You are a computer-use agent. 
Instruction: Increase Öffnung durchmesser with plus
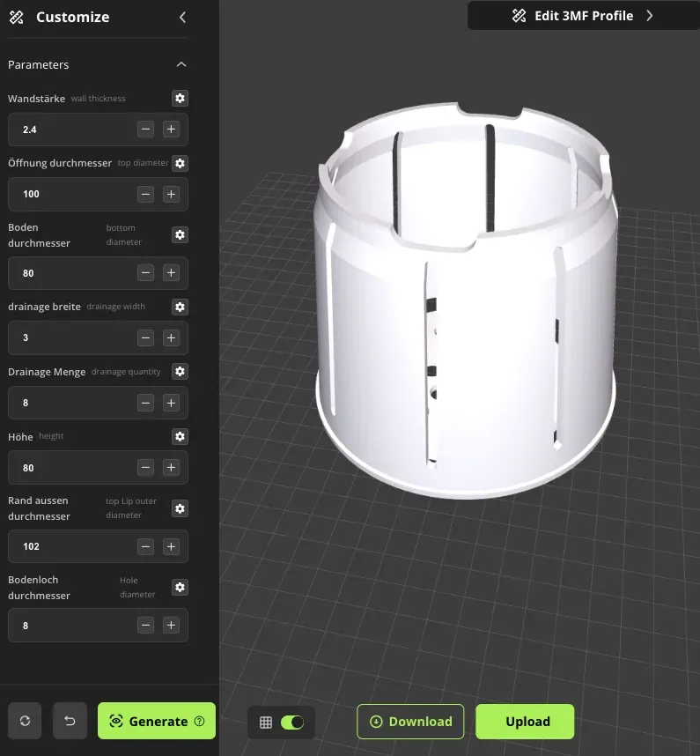(x=171, y=195)
